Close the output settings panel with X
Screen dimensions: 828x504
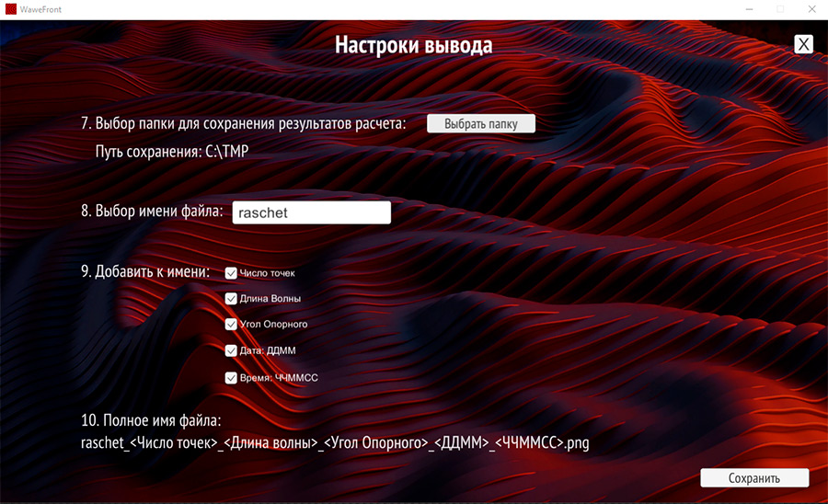(803, 44)
